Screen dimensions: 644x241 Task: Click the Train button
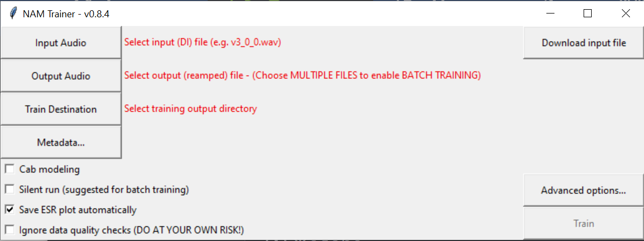[x=583, y=223]
